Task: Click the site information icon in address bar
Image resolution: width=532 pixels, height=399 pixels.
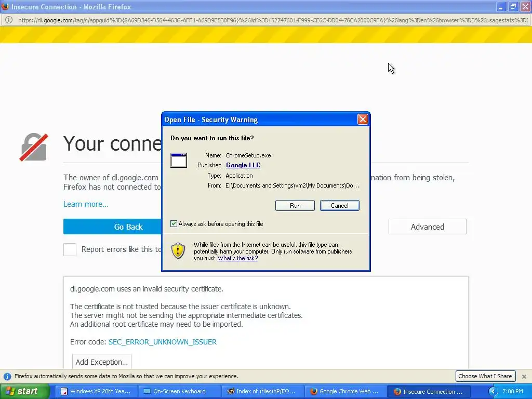Action: tap(9, 20)
